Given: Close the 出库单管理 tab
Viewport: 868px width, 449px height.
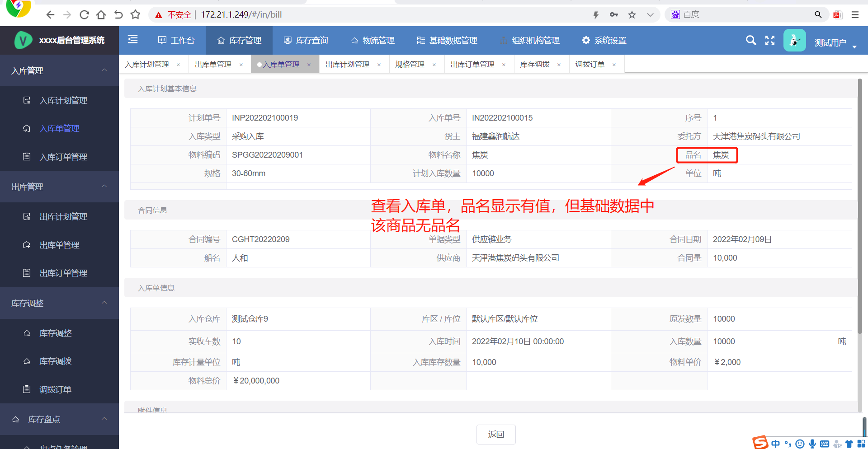Looking at the screenshot, I should pos(241,65).
